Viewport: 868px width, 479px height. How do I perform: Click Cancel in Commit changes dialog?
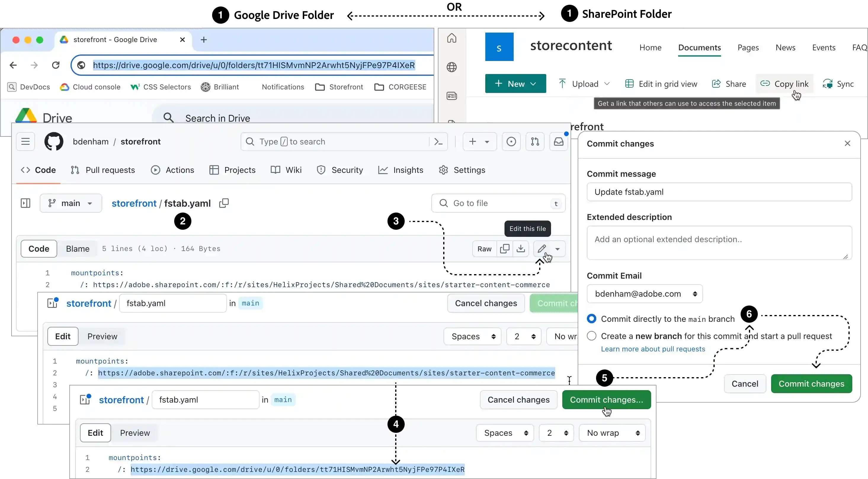[745, 383]
